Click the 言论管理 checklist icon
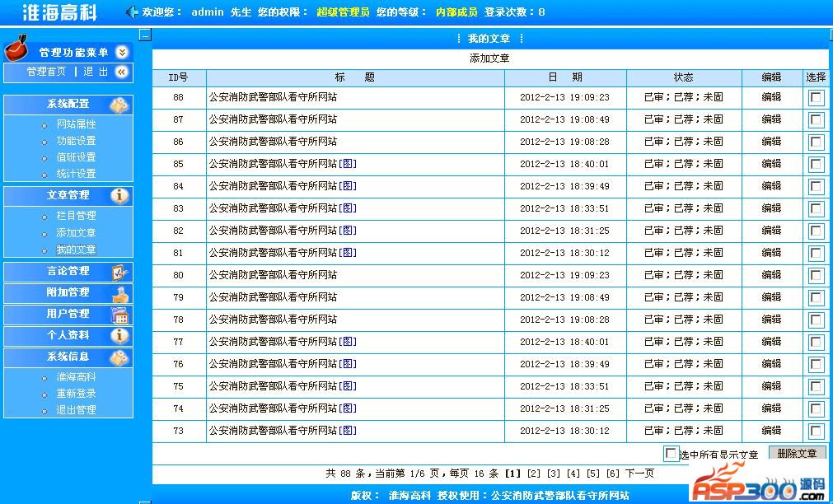 click(119, 272)
